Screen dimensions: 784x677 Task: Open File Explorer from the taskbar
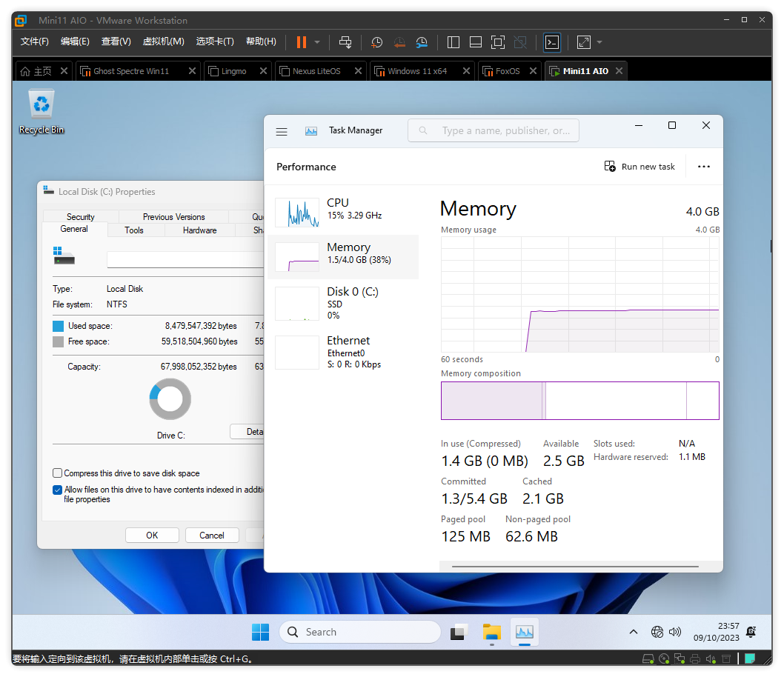click(x=491, y=632)
